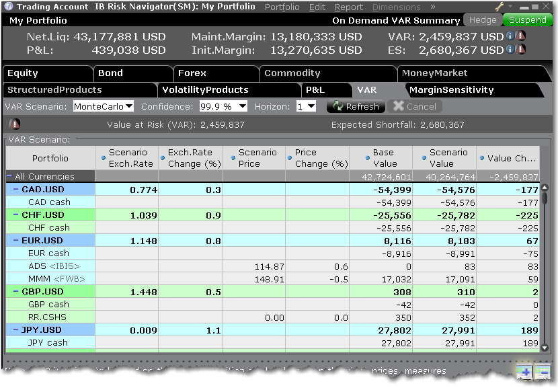The width and height of the screenshot is (558, 392).
Task: Click the collapse-all rows minus icon
Action: tap(542, 372)
